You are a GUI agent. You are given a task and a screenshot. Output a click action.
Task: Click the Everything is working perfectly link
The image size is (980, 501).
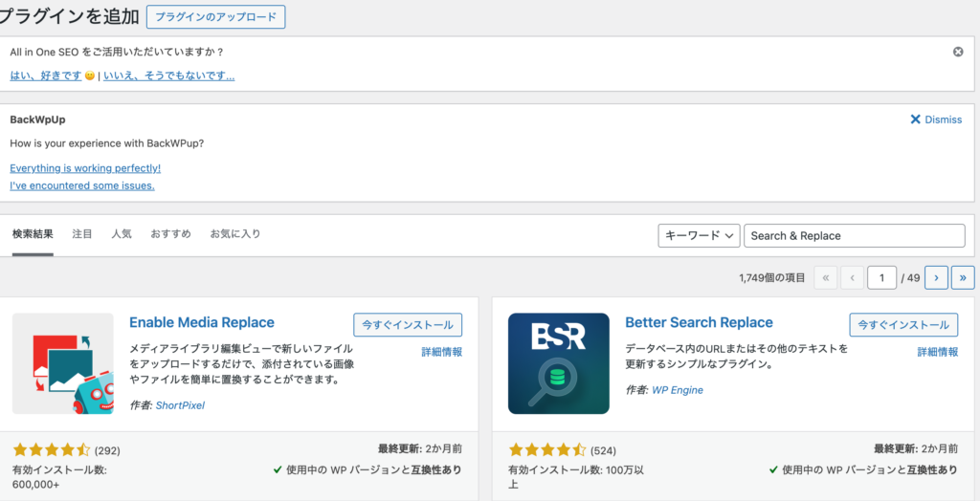pyautogui.click(x=85, y=168)
